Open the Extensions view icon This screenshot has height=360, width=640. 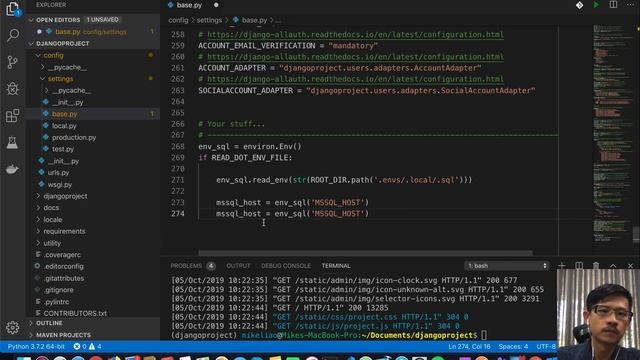coord(13,116)
